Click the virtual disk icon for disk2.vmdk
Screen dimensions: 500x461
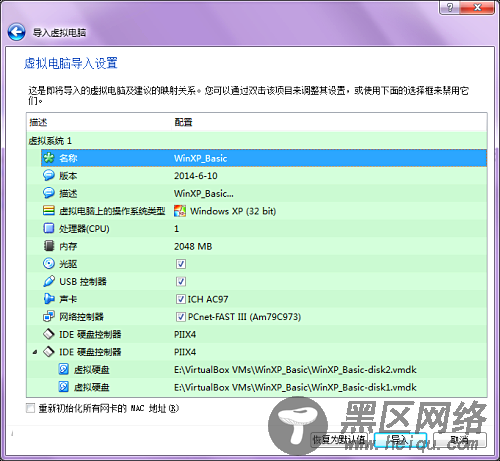tap(63, 369)
